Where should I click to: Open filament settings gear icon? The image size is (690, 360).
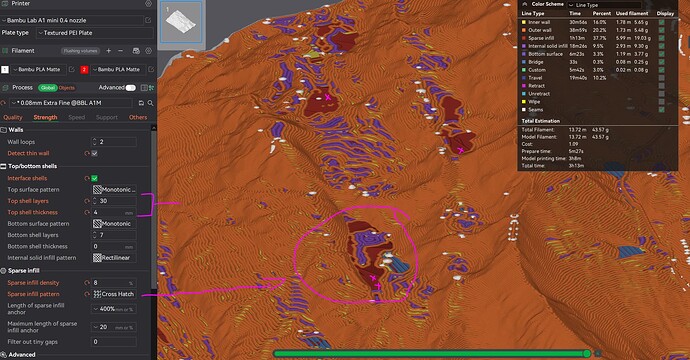click(x=149, y=51)
